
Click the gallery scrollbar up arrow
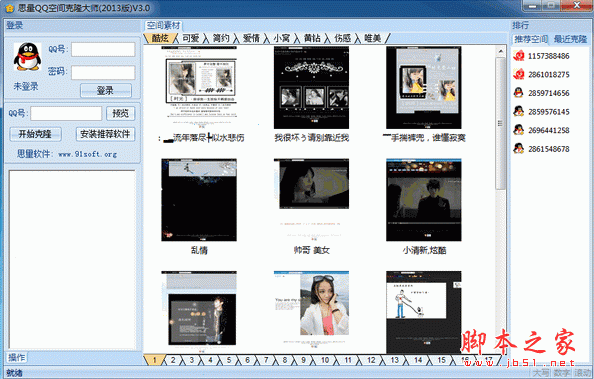point(501,51)
